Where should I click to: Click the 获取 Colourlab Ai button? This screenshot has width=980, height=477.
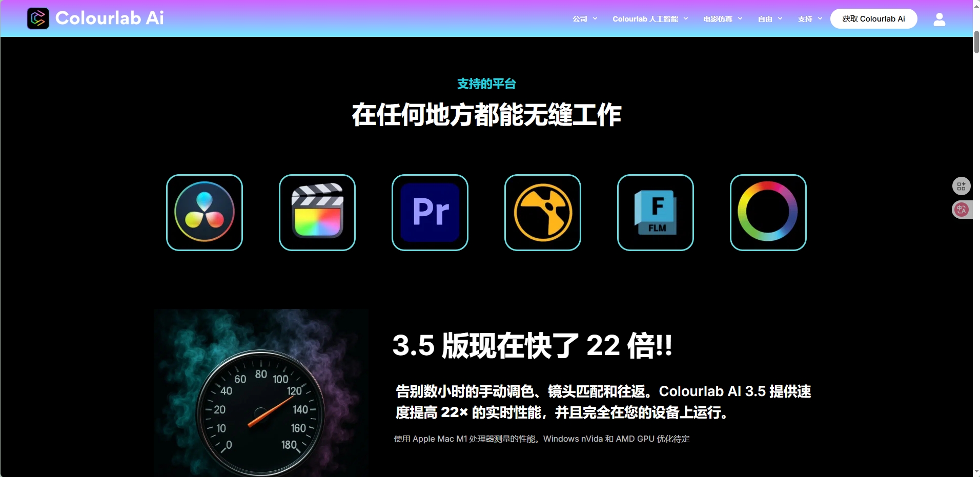point(873,19)
